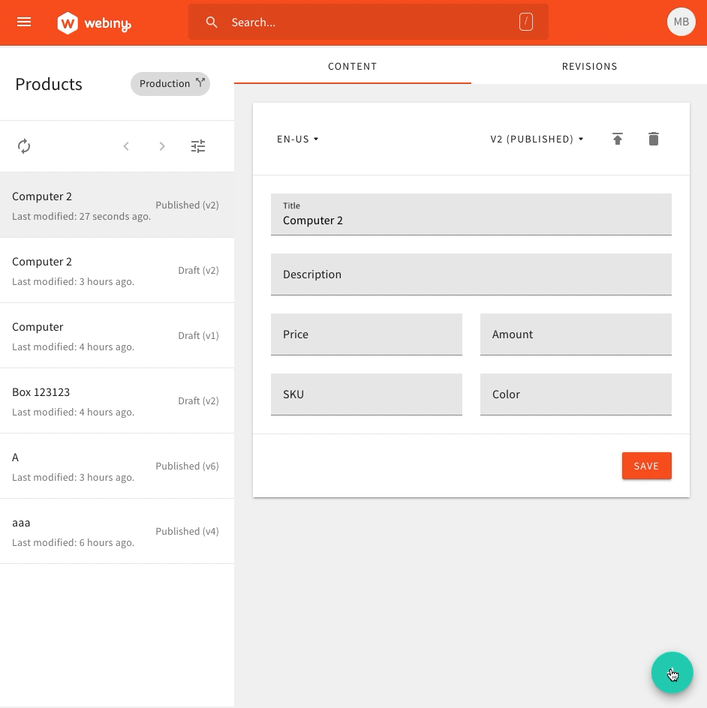
Task: Click "Last modified: 27 seconds ago." text
Action: tap(81, 216)
